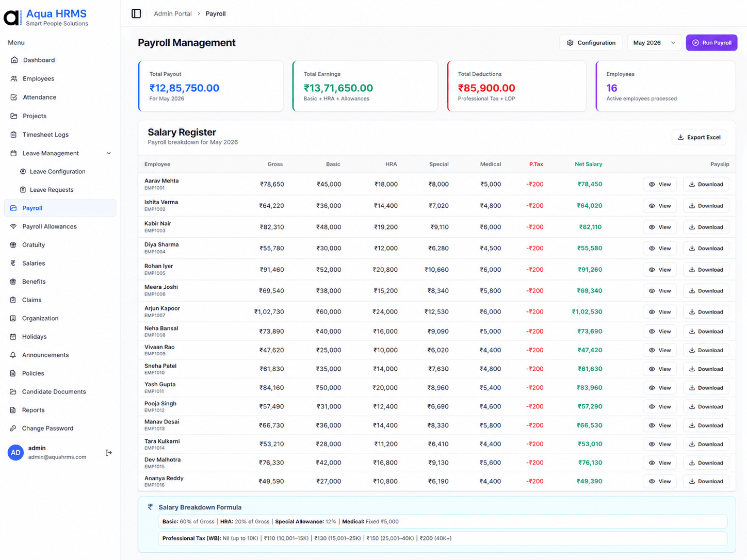The width and height of the screenshot is (747, 560).
Task: Download payslip for Arjun Kapoor
Action: coord(706,312)
